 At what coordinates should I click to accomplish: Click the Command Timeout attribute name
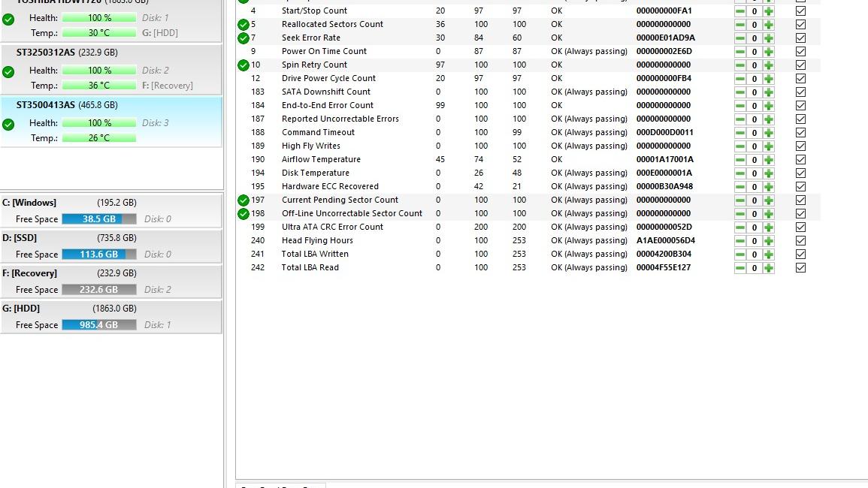coord(318,133)
